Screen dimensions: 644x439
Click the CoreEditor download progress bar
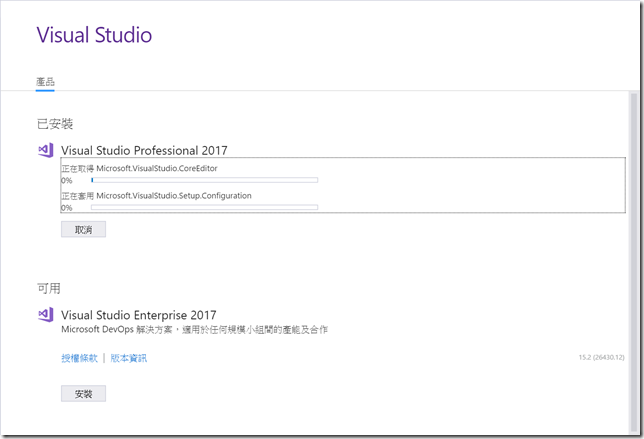(205, 180)
